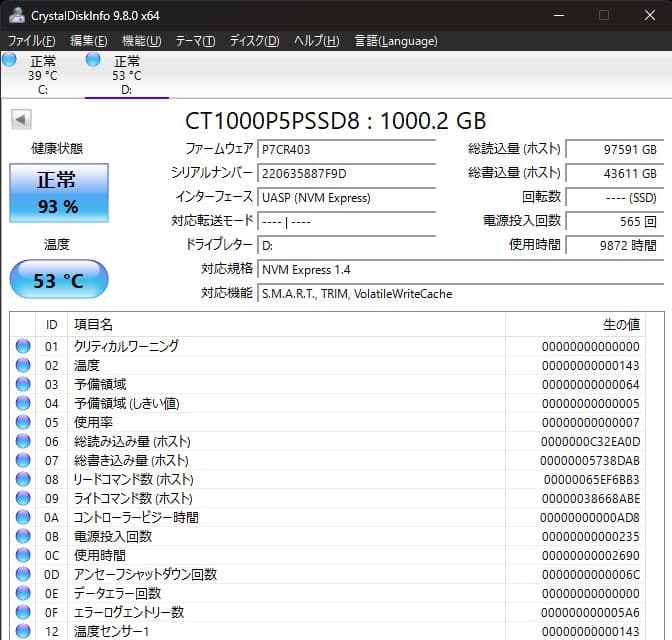Select the 温度センサー1 attribute name
The image size is (672, 640).
coord(111,631)
